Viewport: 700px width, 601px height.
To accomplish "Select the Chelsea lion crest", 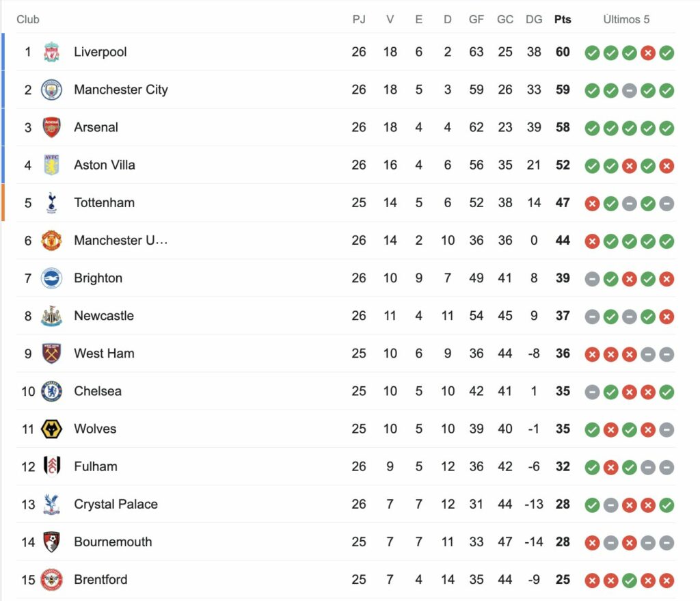I will point(51,391).
